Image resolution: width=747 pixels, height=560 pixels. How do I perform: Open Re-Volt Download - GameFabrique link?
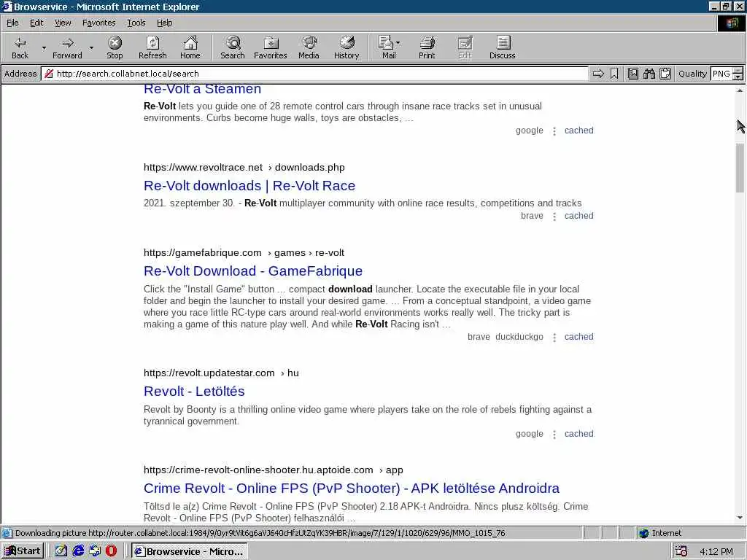tap(253, 271)
